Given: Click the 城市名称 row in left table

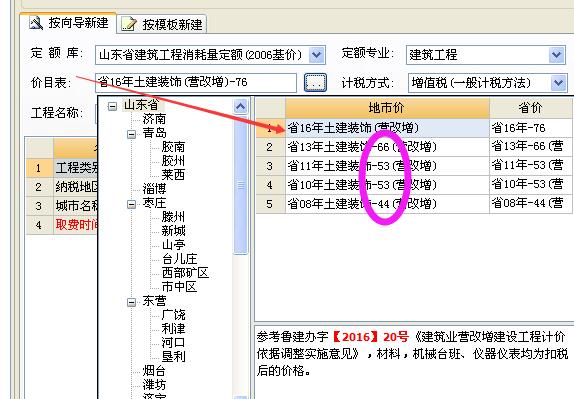Looking at the screenshot, I should 62,206.
